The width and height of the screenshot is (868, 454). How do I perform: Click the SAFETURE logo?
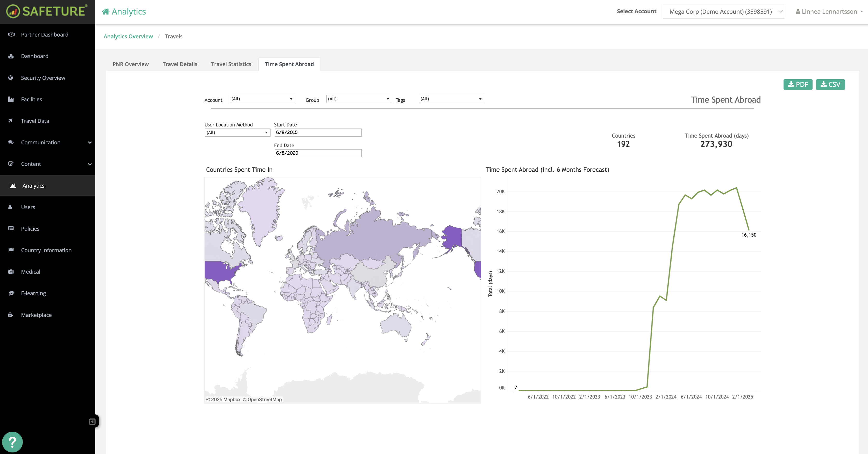pyautogui.click(x=47, y=11)
